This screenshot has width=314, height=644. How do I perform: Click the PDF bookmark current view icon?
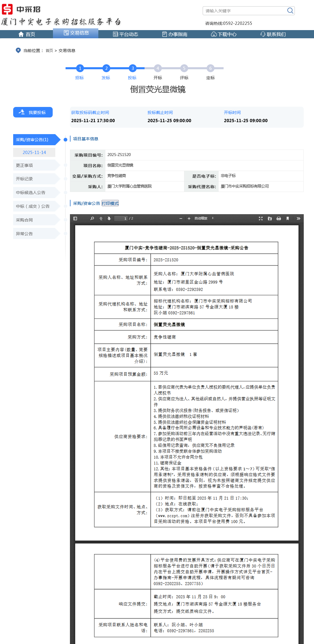tap(288, 219)
